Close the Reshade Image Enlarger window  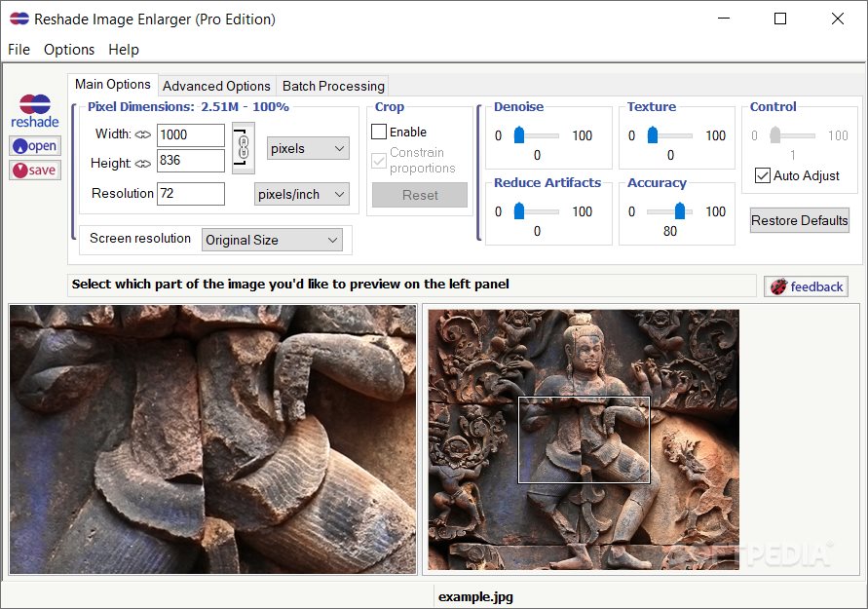pyautogui.click(x=838, y=19)
